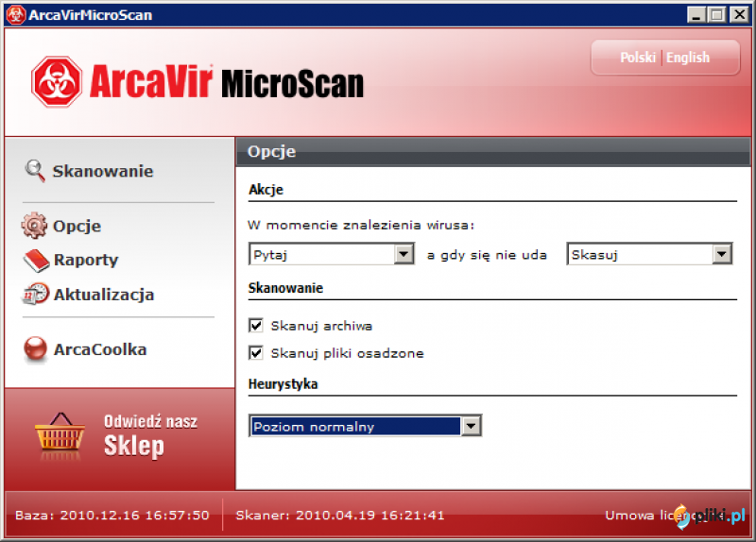Select the Skasuj combo box field
The image size is (756, 542).
click(x=649, y=254)
